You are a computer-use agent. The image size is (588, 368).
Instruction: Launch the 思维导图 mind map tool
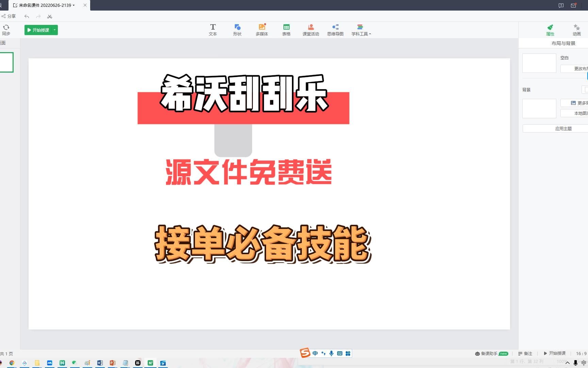(335, 30)
